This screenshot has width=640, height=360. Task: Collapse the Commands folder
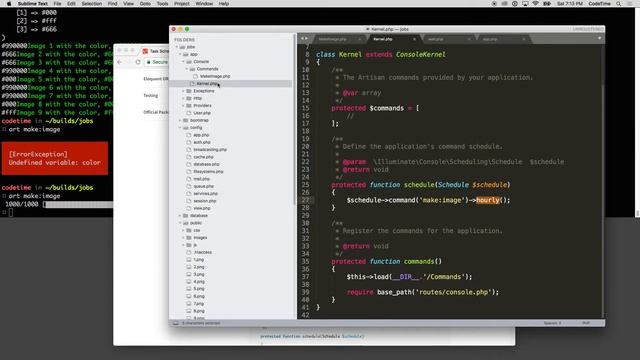point(187,69)
